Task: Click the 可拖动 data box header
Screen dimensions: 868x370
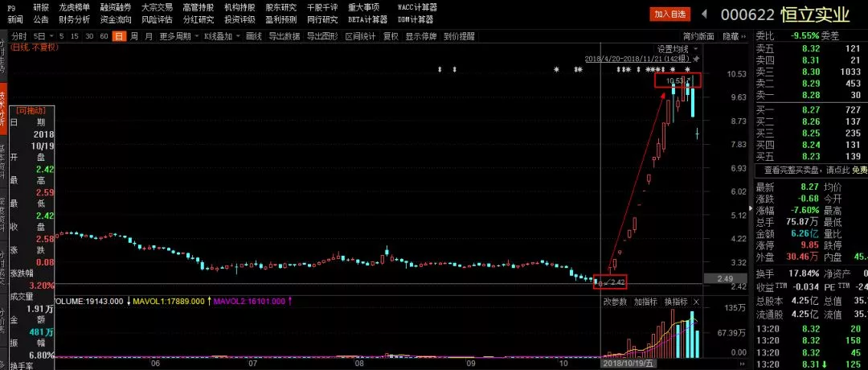Action: [31, 110]
